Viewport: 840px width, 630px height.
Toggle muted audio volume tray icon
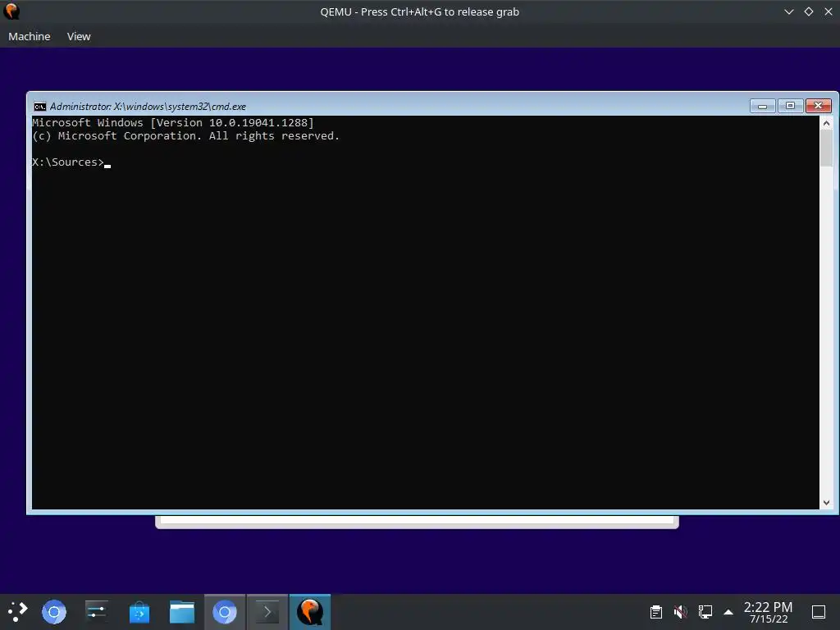(680, 612)
